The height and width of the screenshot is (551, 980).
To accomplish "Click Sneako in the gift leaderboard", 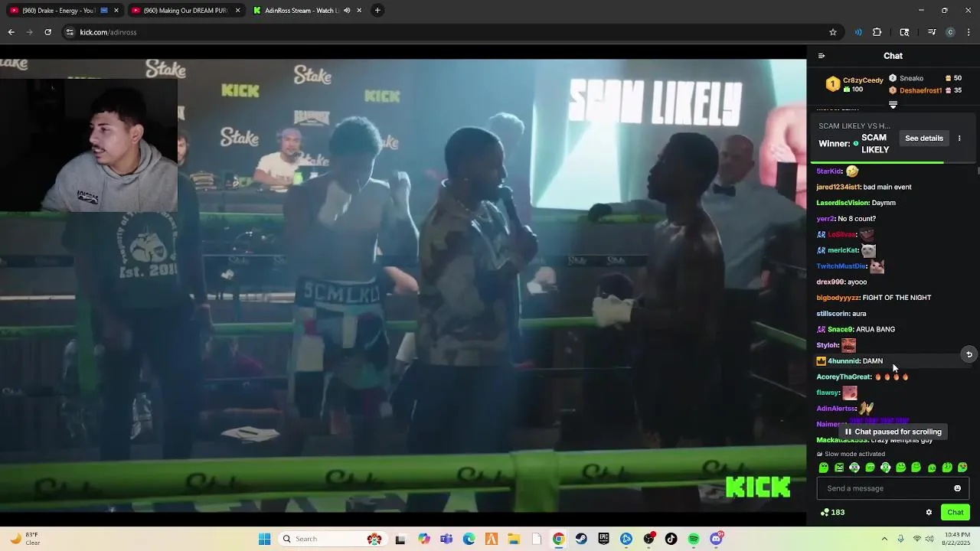I will 911,78.
